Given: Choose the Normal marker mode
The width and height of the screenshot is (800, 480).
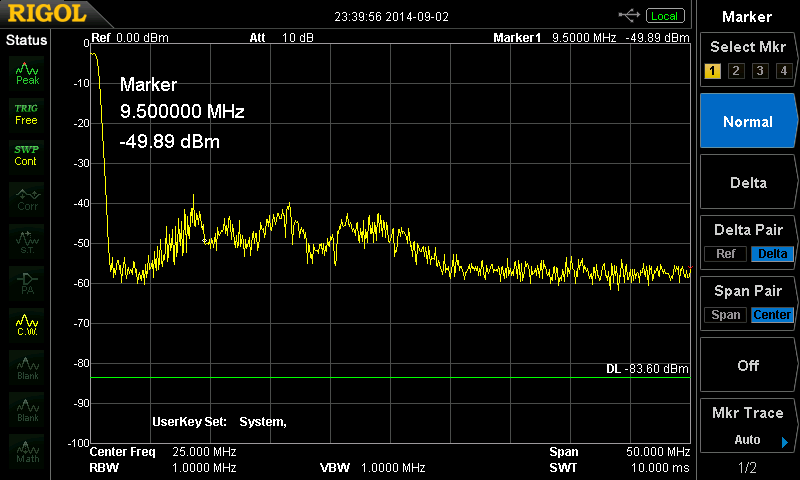Looking at the screenshot, I should (748, 121).
